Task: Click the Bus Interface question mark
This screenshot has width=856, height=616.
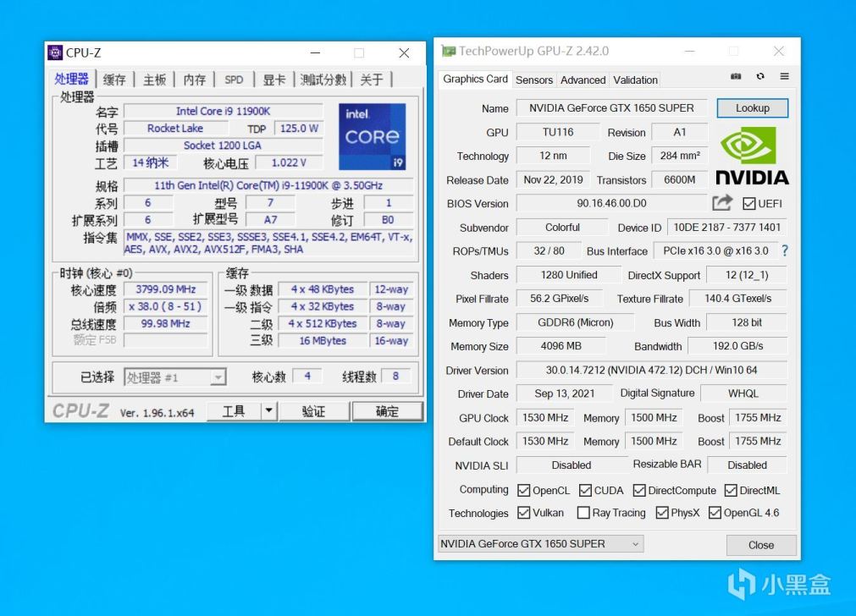Action: coord(785,251)
